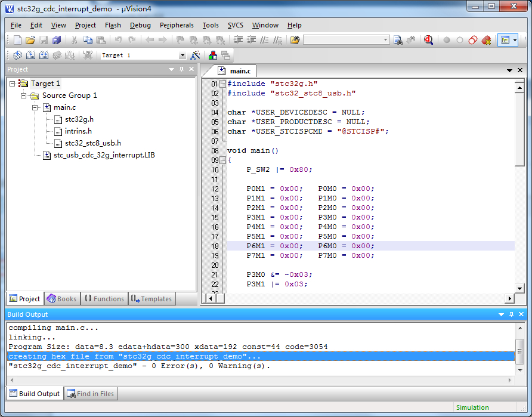Switch to the Books tab
532x417 pixels.
coord(62,299)
